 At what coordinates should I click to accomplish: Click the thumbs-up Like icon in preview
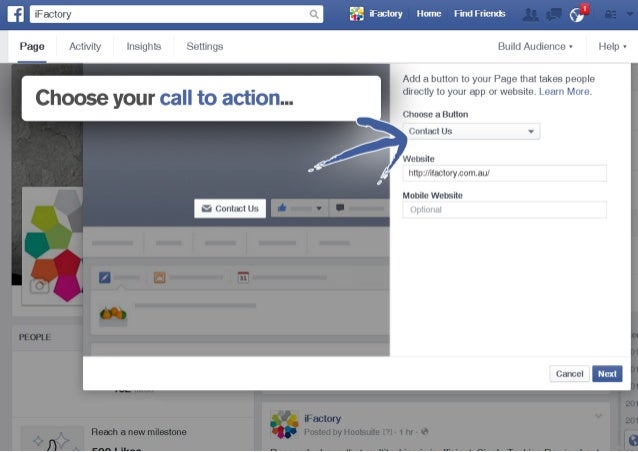tap(282, 208)
